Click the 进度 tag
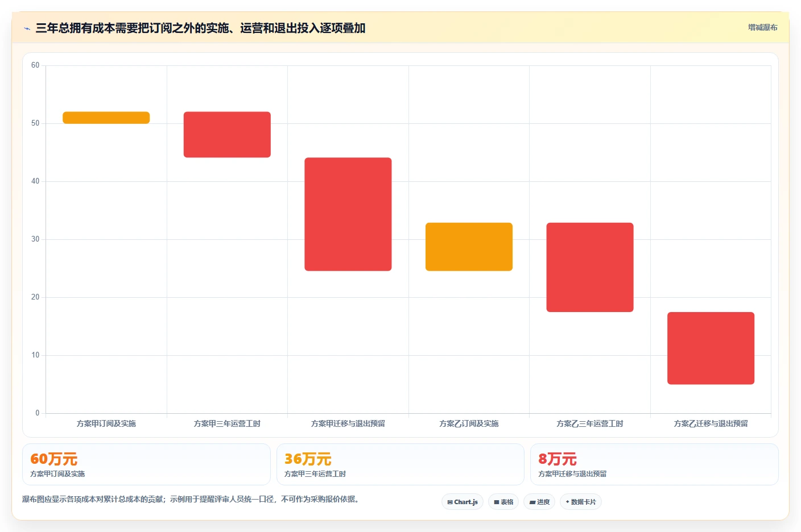Viewport: 801px width, 532px height. [x=539, y=502]
